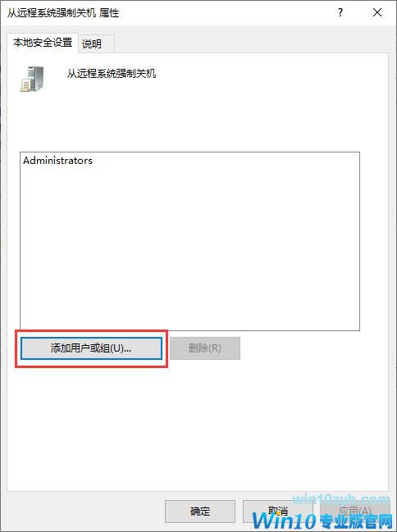
Task: Click the server policy icon
Action: point(32,79)
